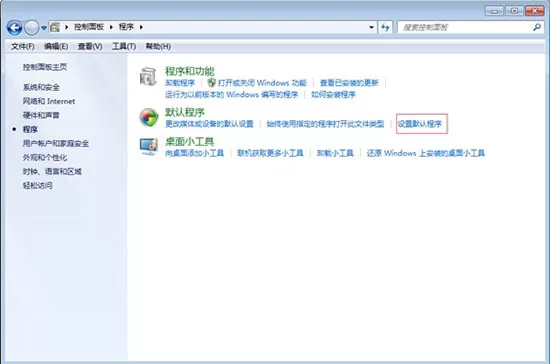Click the magnifier search icon
The height and width of the screenshot is (364, 550).
pyautogui.click(x=537, y=27)
